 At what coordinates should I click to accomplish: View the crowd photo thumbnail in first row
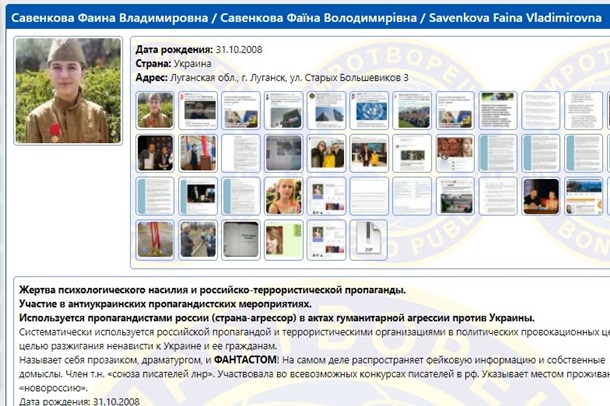(412, 110)
